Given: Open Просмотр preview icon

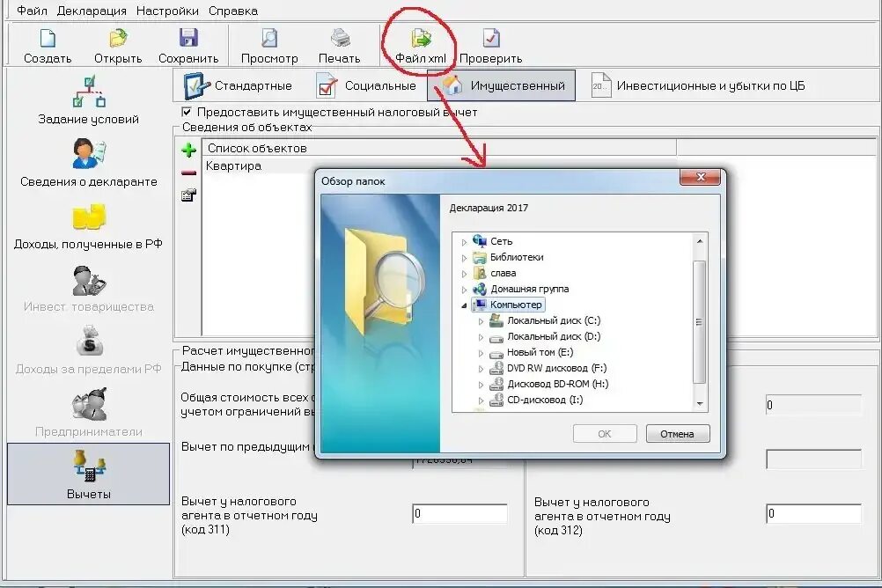Looking at the screenshot, I should 269,45.
